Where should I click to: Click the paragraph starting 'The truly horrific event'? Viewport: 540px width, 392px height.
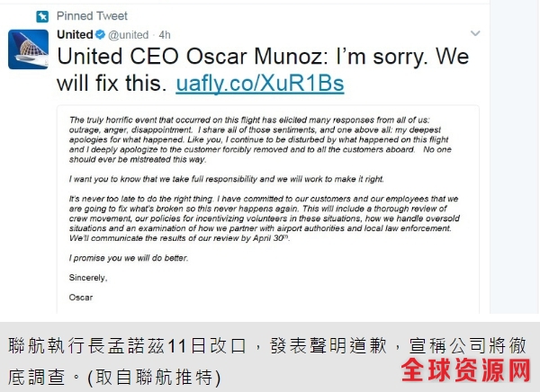point(260,139)
